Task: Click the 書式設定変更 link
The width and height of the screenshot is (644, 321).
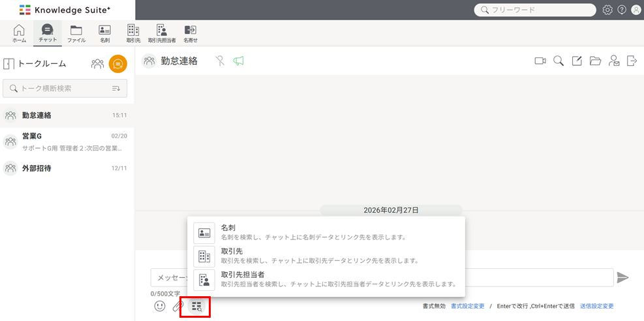Action: [x=467, y=306]
